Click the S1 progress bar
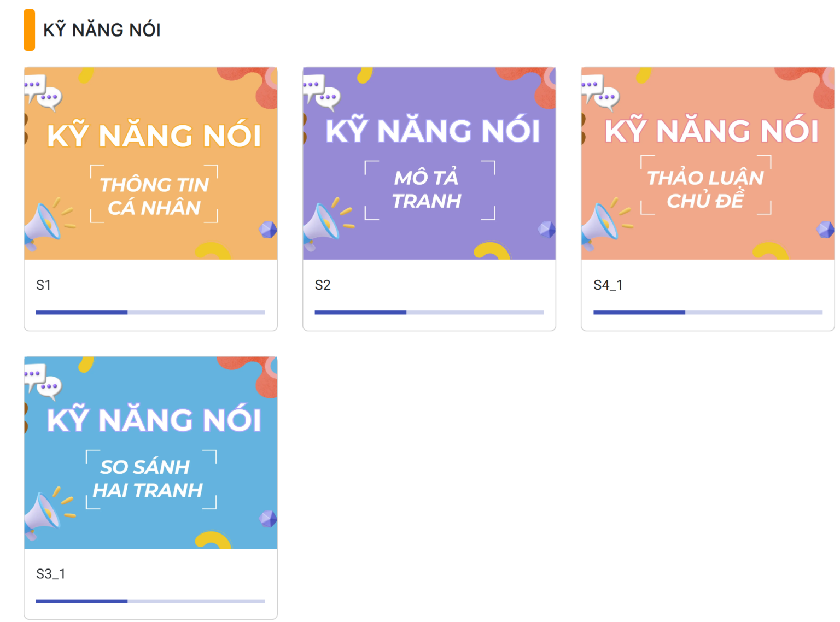840x622 pixels. click(x=150, y=313)
